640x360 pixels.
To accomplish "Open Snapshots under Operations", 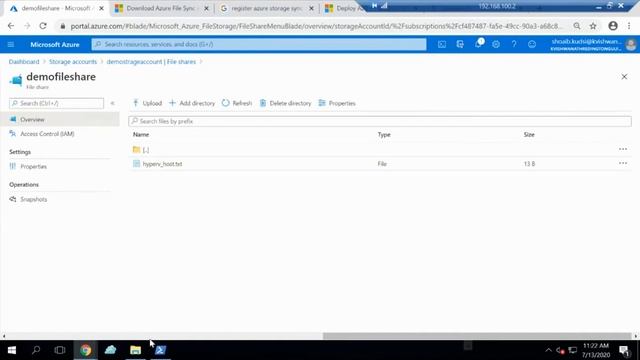I will 33,199.
